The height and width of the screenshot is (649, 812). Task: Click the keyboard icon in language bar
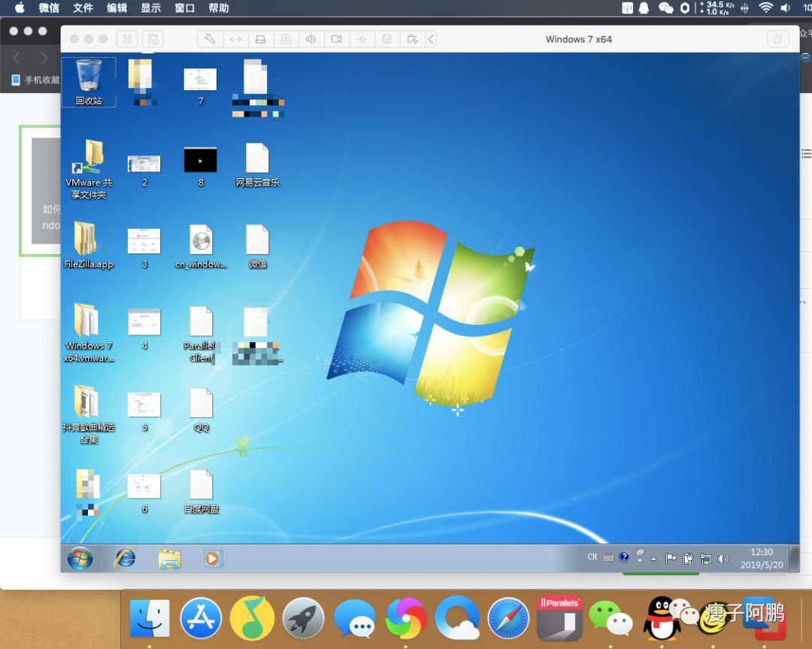tap(608, 558)
